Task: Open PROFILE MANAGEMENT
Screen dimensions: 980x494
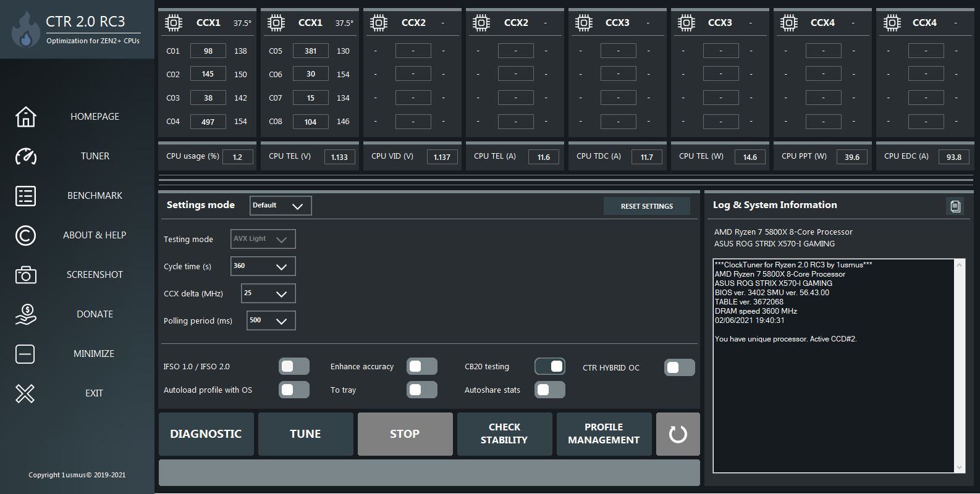Action: [x=604, y=434]
